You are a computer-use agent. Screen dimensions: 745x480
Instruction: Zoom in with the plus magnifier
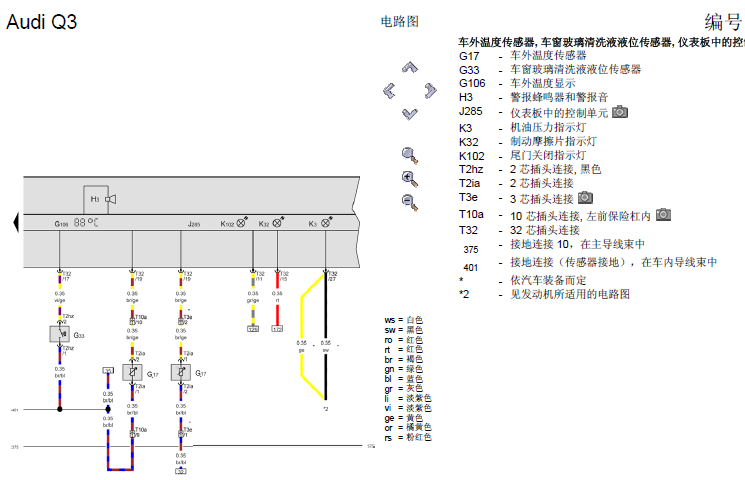click(x=410, y=179)
